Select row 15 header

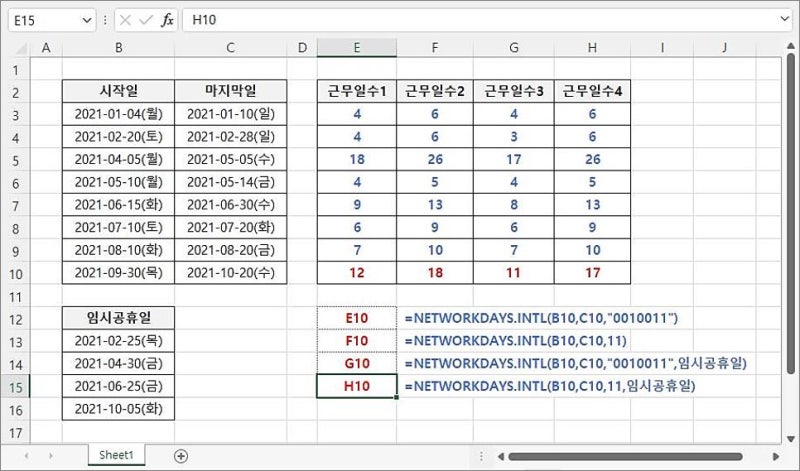15,387
